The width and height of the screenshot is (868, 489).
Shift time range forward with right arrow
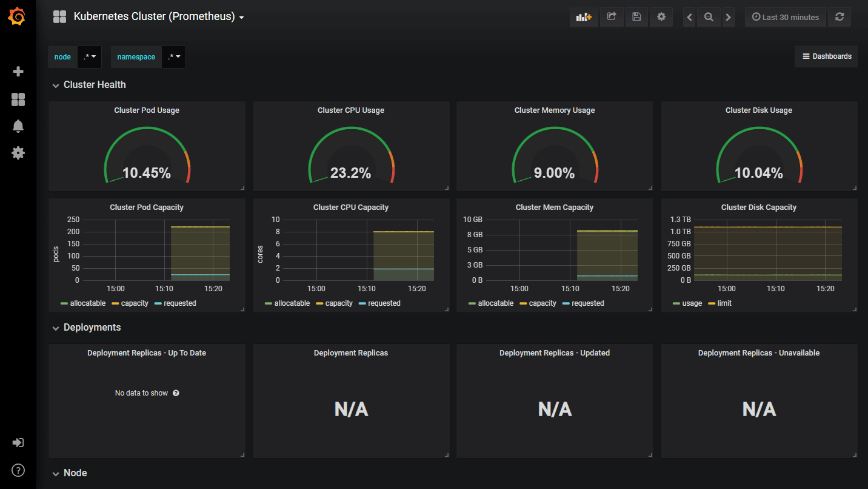pos(729,17)
